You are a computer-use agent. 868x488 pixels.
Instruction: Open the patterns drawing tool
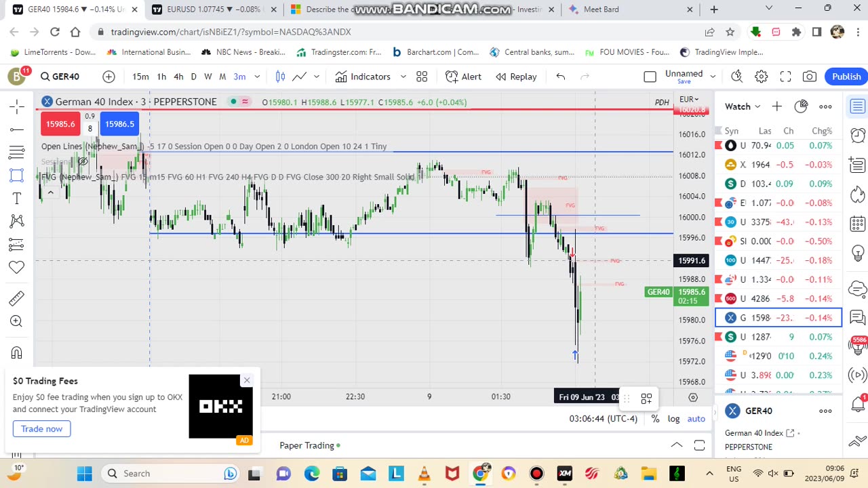[17, 221]
